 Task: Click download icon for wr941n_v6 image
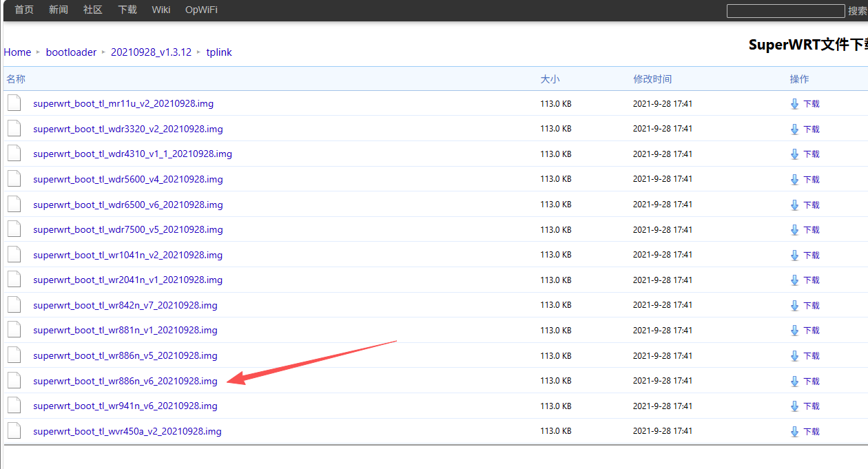794,406
